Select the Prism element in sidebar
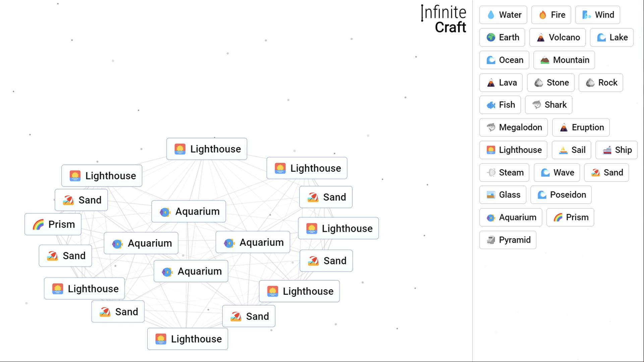 pos(570,217)
